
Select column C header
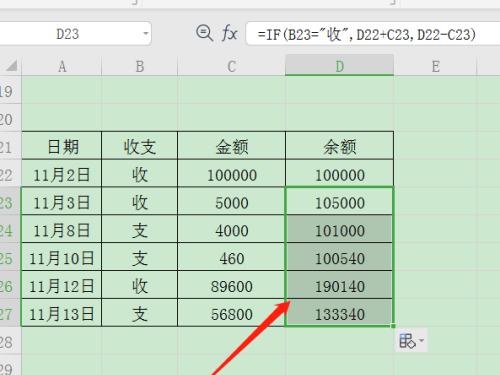point(232,66)
